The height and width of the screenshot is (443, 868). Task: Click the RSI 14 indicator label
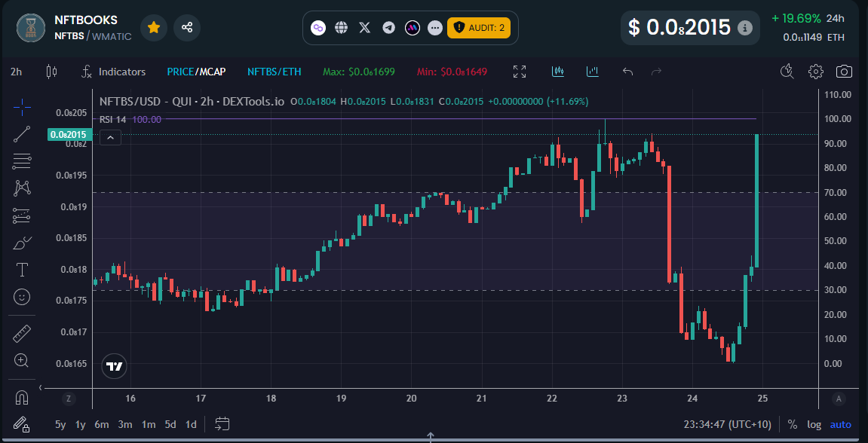point(113,120)
